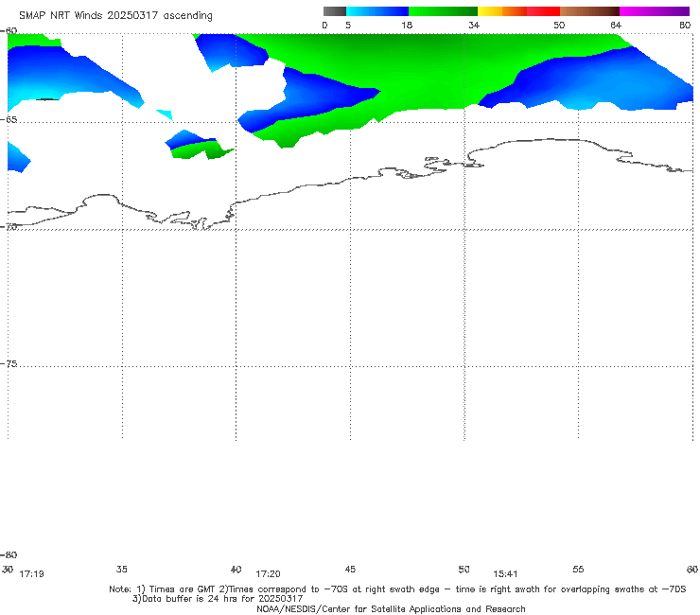Click the swath time '17:19'

point(32,574)
